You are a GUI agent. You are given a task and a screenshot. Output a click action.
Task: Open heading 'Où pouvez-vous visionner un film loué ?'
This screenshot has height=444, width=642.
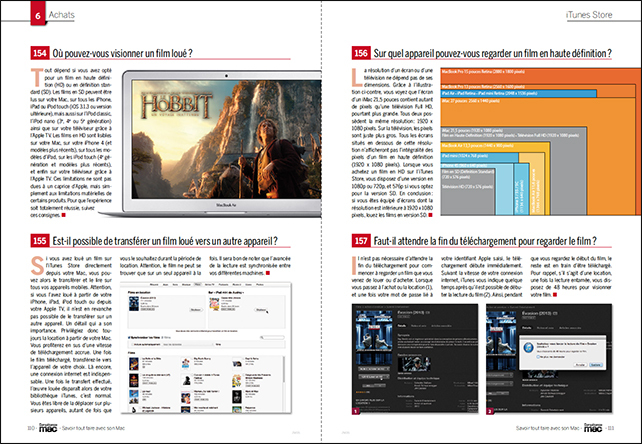122,52
